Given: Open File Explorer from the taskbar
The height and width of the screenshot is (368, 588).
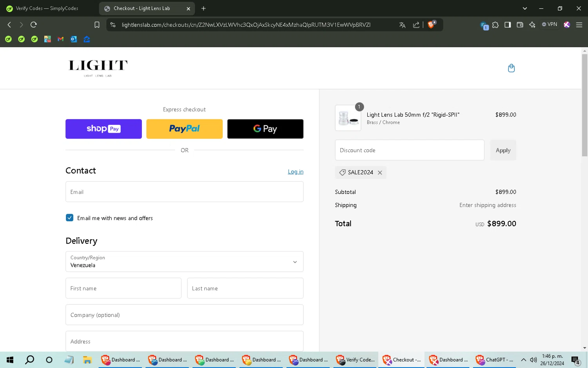Looking at the screenshot, I should pos(87,360).
